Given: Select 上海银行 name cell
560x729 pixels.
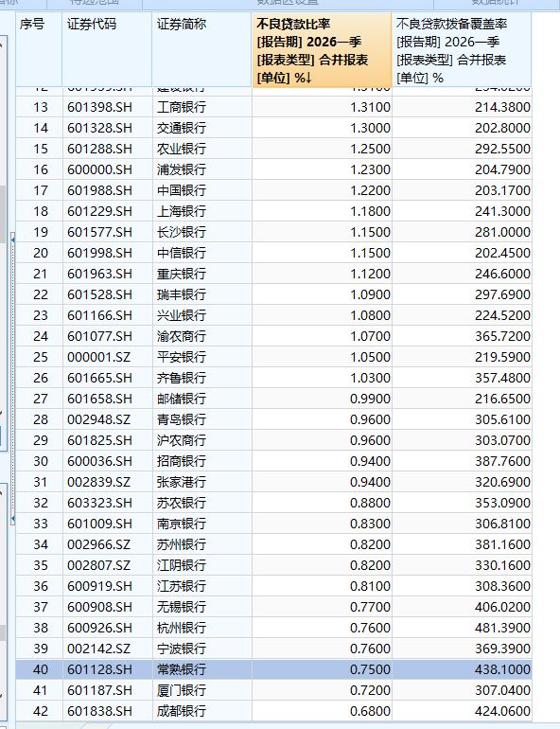Looking at the screenshot, I should click(x=202, y=211).
